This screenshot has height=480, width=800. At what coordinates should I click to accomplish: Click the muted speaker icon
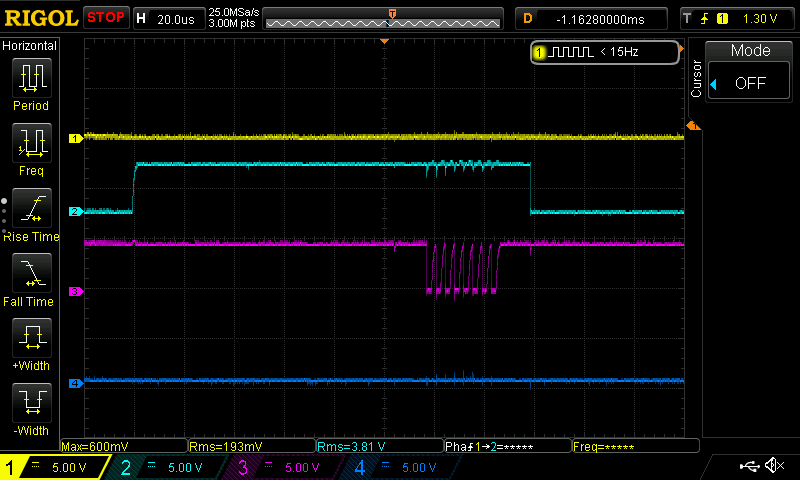pos(775,465)
